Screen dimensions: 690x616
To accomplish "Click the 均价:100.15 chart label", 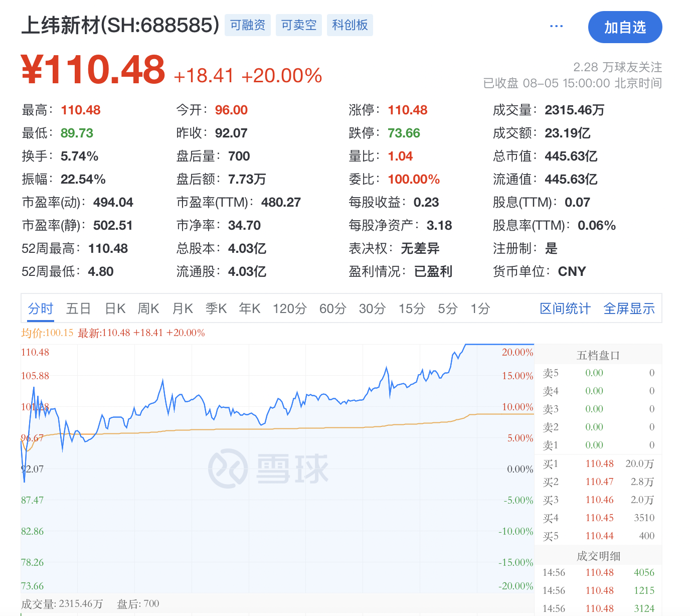I will tap(47, 333).
